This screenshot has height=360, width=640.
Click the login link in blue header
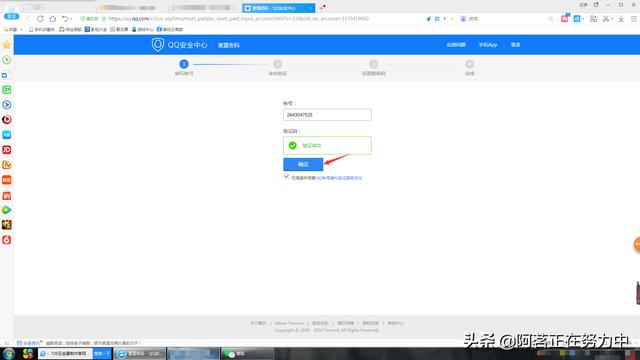pos(516,45)
